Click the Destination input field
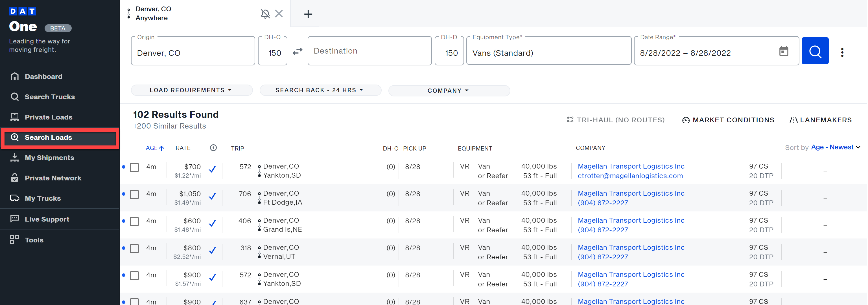 [369, 51]
